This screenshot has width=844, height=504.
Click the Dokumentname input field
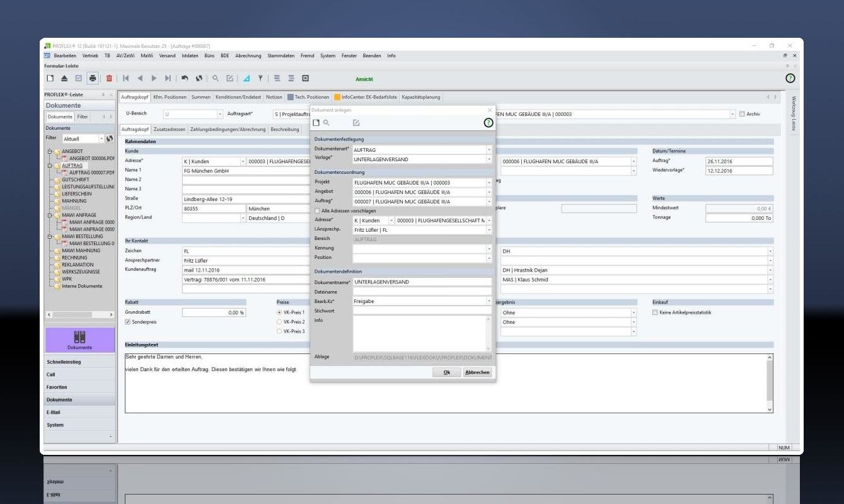[421, 282]
